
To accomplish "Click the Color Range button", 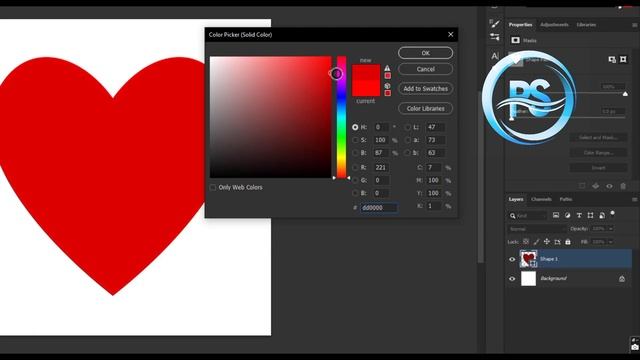I will (598, 153).
